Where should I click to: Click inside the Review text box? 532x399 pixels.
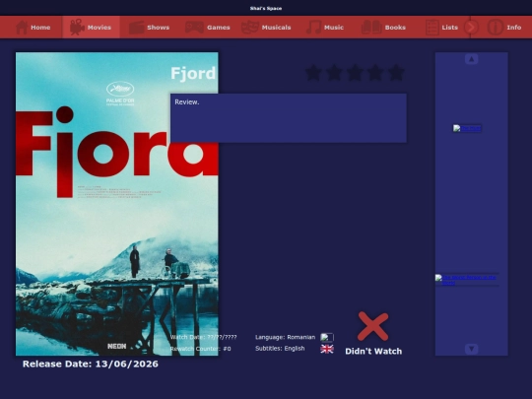click(289, 118)
